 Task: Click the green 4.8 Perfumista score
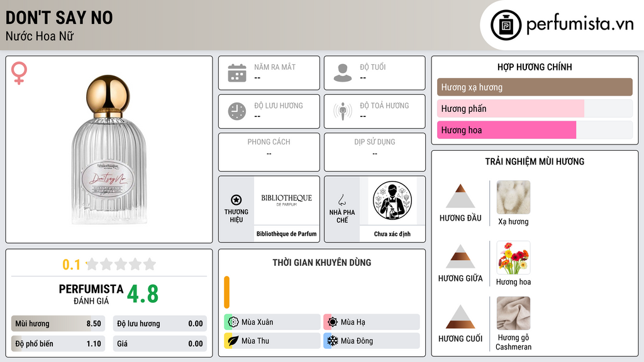pos(143,294)
